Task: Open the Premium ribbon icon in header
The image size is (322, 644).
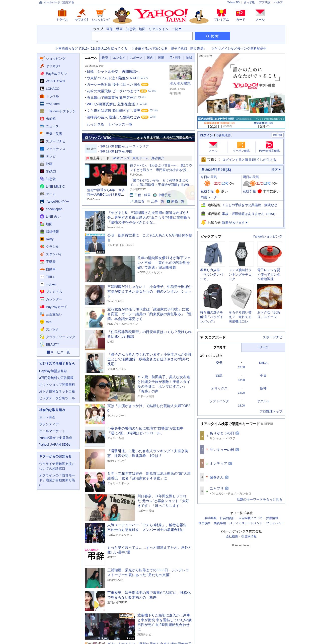Action: tap(221, 13)
